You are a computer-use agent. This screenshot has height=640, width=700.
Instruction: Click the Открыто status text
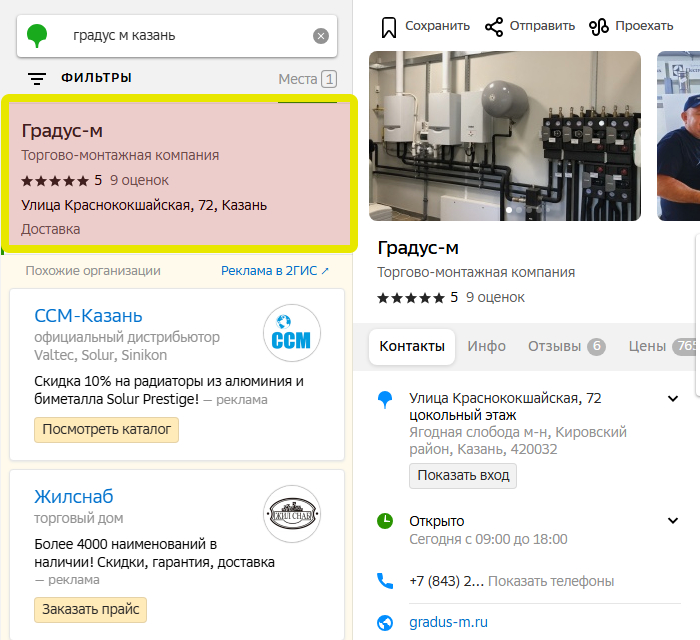coord(437,521)
